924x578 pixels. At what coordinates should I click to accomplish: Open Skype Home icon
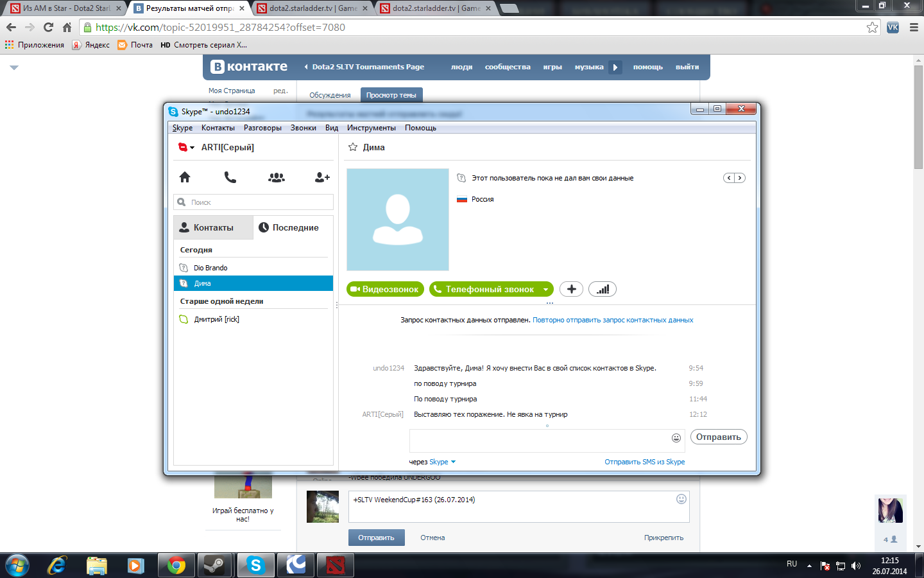click(185, 177)
